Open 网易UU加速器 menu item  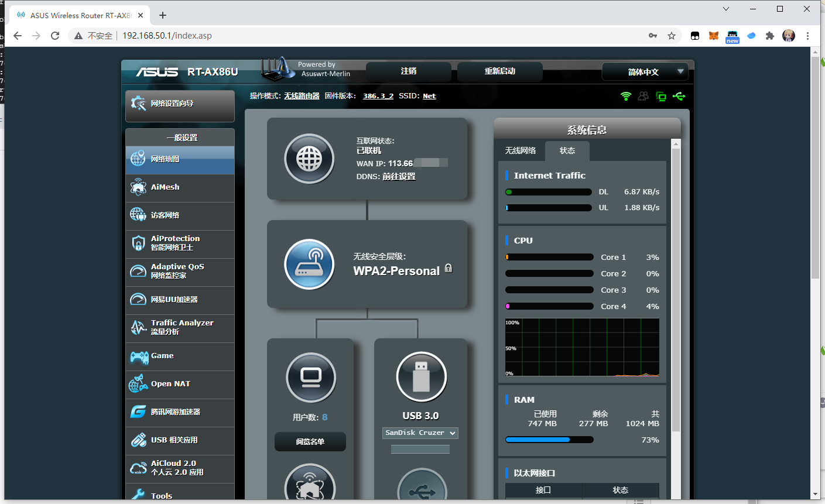[180, 300]
